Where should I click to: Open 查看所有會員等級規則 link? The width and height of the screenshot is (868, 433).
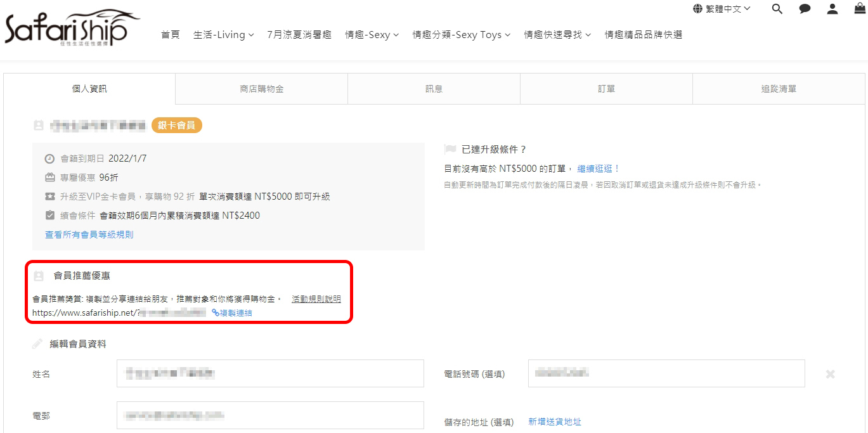[89, 234]
